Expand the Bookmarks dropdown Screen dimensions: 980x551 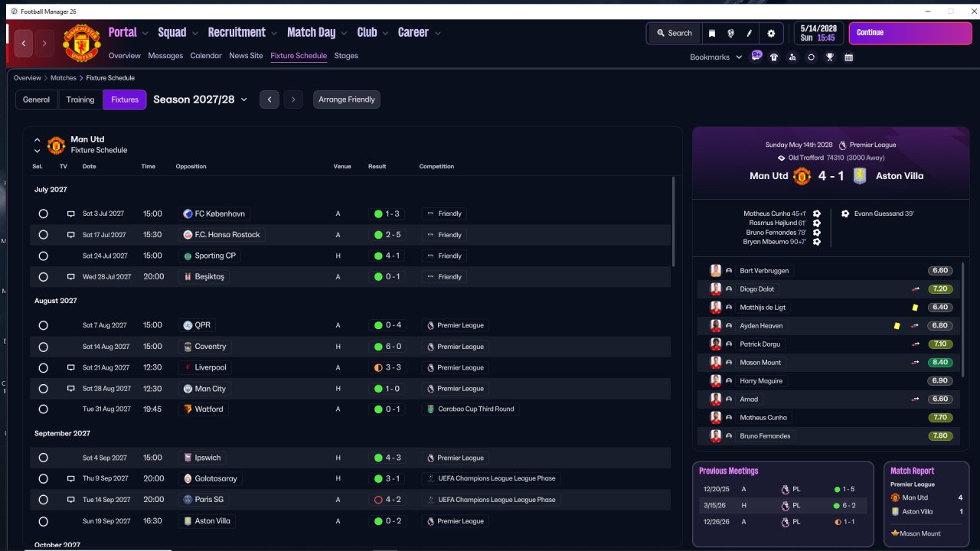point(716,57)
